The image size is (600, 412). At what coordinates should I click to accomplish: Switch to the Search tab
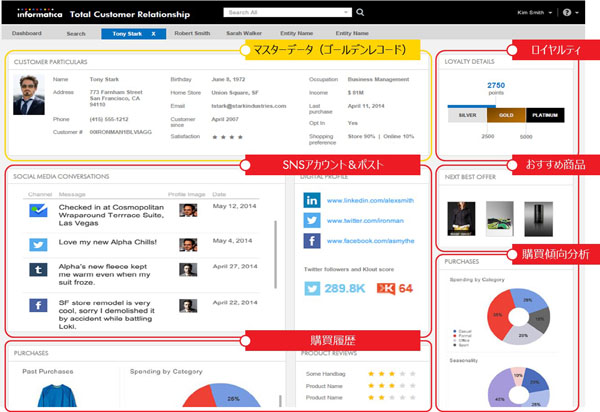[x=76, y=34]
